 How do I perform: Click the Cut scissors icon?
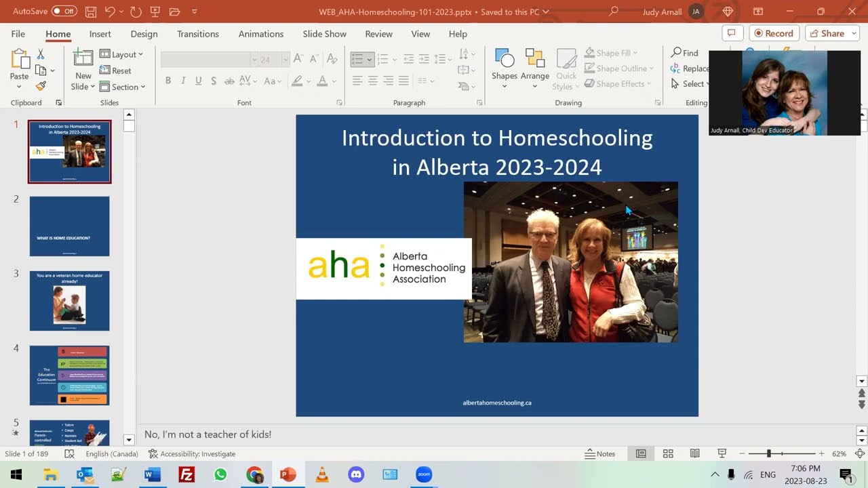(41, 54)
